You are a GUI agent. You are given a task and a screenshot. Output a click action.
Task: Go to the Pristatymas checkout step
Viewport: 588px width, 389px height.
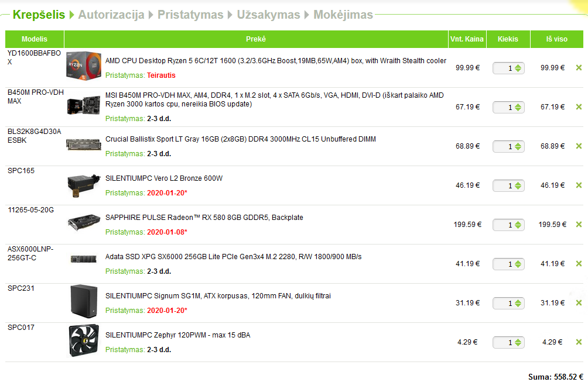(x=190, y=15)
